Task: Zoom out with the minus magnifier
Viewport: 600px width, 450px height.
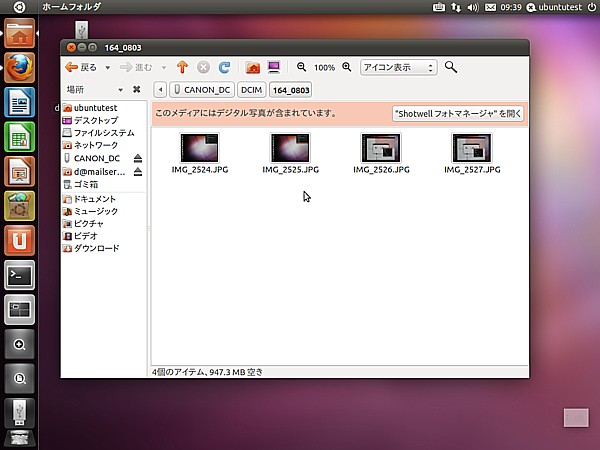Action: point(302,67)
